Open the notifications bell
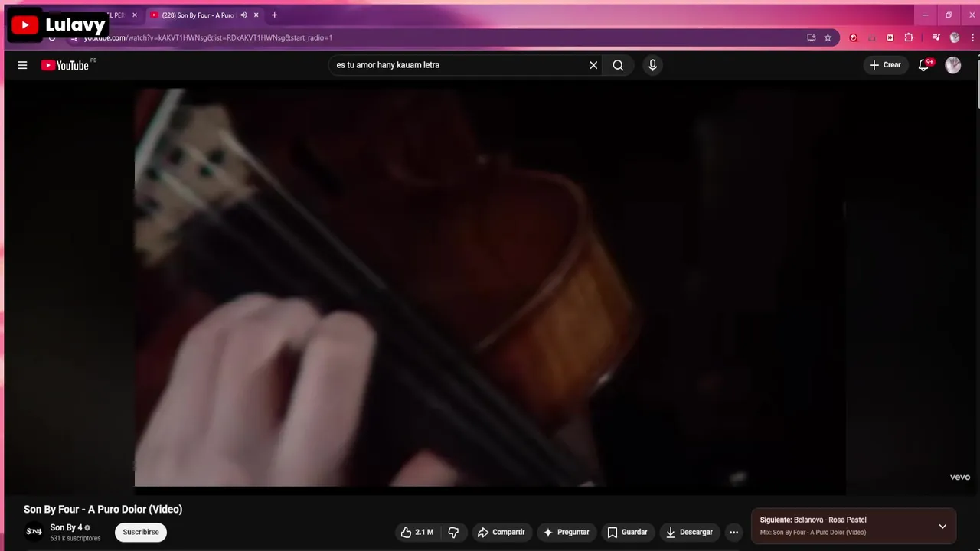This screenshot has width=980, height=551. [923, 65]
